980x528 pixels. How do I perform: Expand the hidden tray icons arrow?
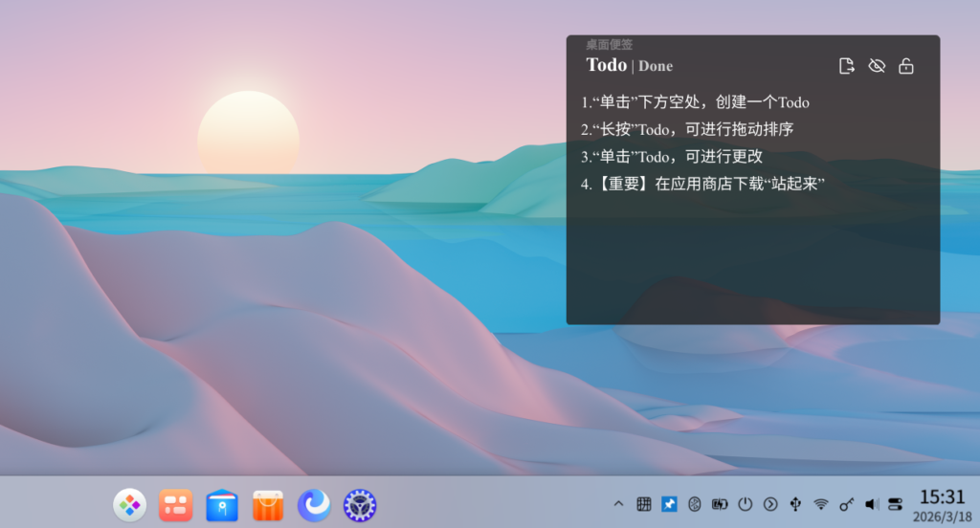pyautogui.click(x=618, y=504)
